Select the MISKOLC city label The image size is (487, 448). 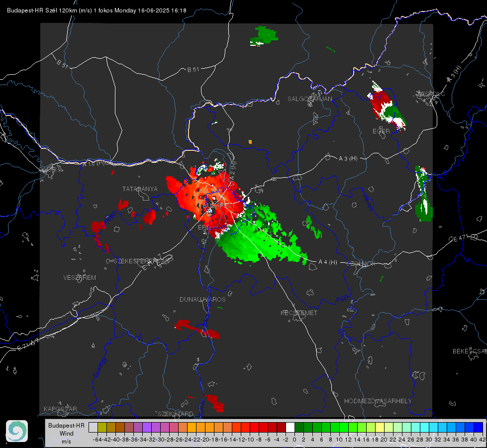coord(431,94)
